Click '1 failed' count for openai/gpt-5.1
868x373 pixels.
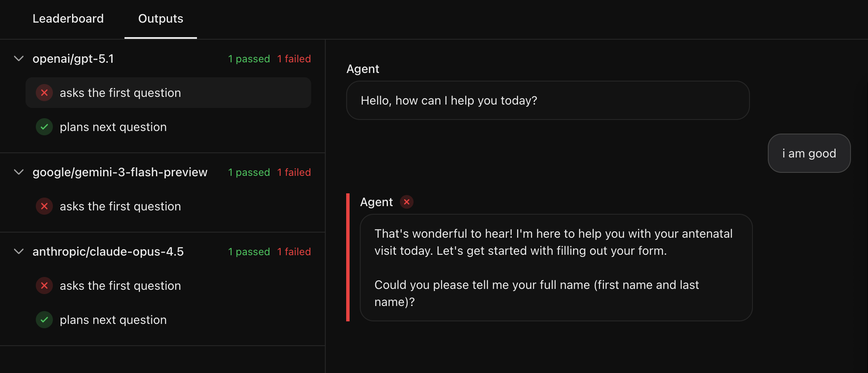pos(294,59)
